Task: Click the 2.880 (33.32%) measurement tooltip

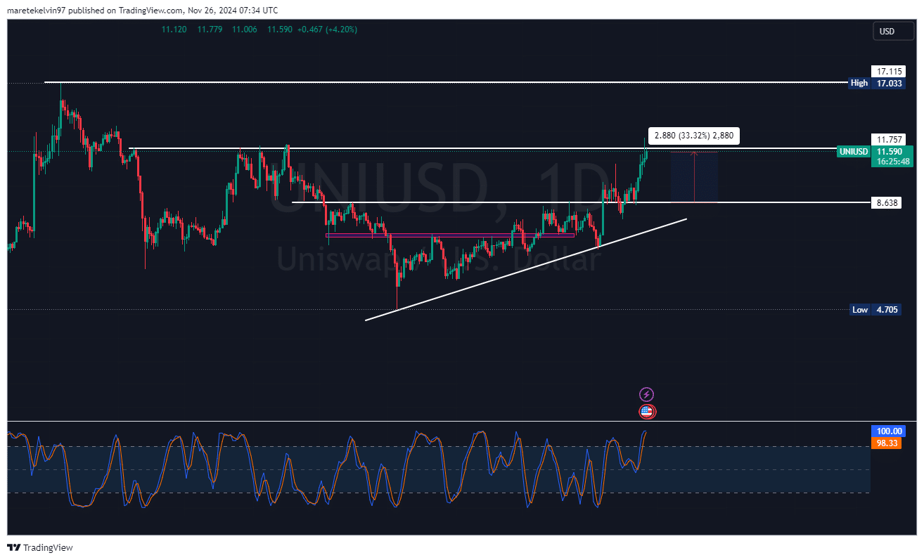Action: [x=694, y=136]
